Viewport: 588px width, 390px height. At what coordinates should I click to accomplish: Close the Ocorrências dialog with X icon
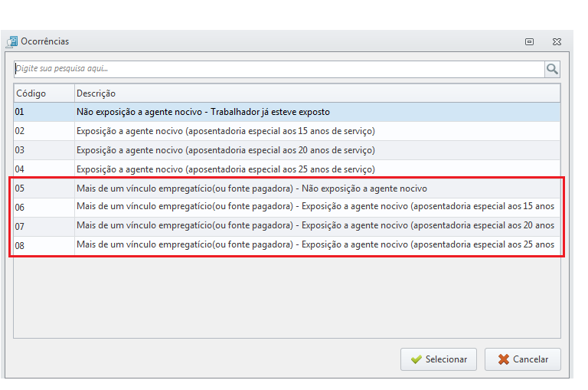[x=557, y=41]
